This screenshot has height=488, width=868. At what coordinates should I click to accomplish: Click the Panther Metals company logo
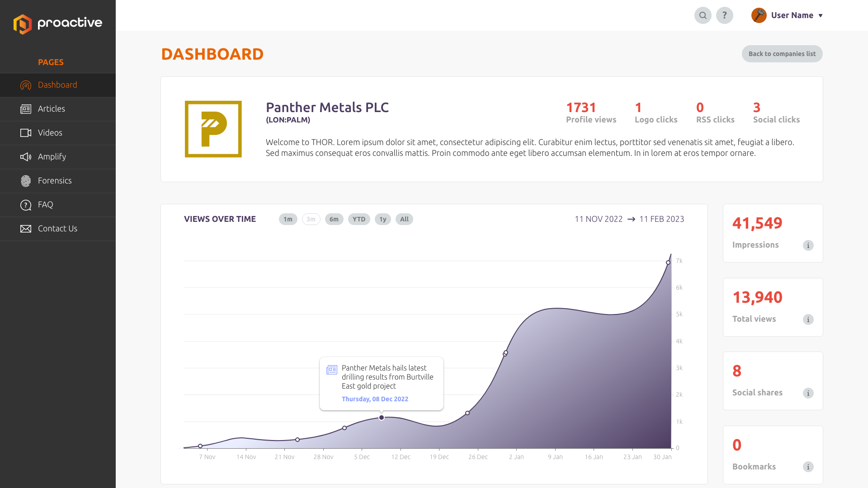tap(213, 129)
